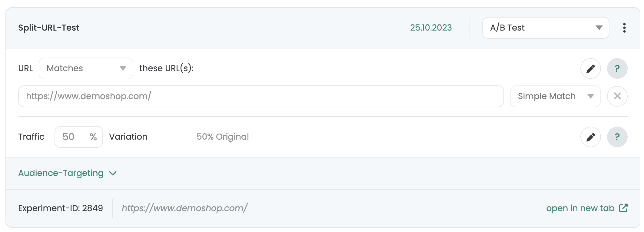Click the Traffic percentage input field
The image size is (644, 232).
[79, 137]
